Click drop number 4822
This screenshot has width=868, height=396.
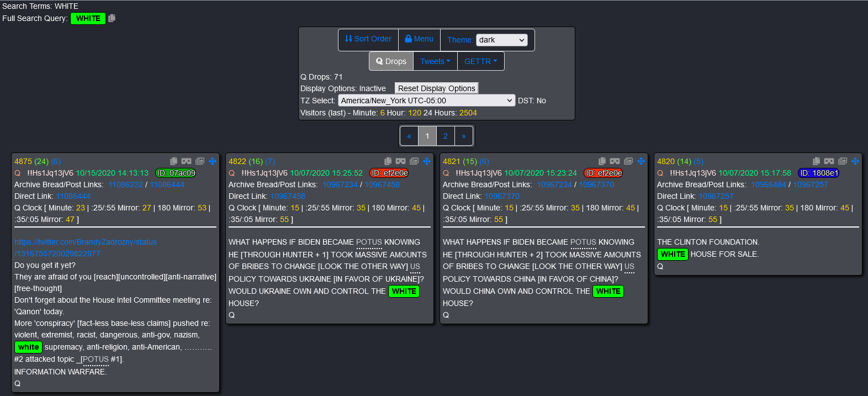pos(237,161)
